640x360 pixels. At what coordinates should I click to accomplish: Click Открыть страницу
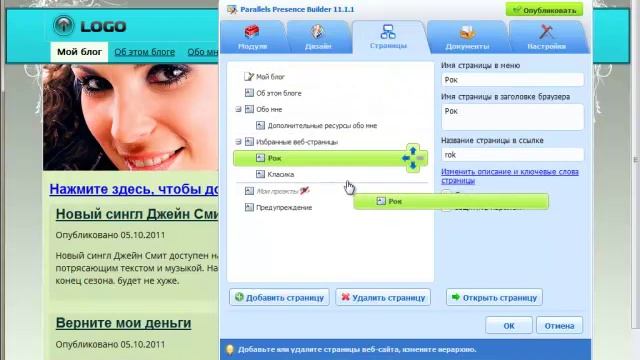coord(494,298)
